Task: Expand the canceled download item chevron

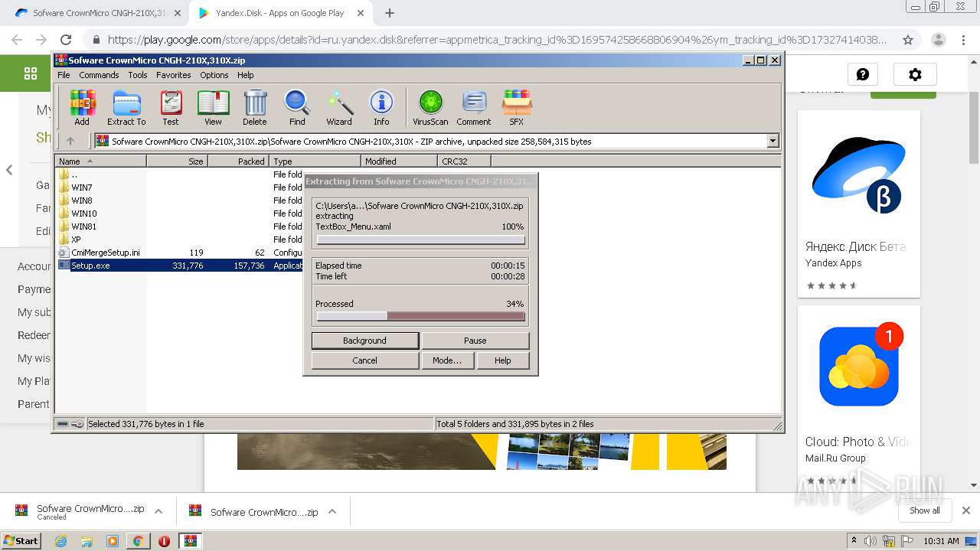Action: click(x=158, y=511)
